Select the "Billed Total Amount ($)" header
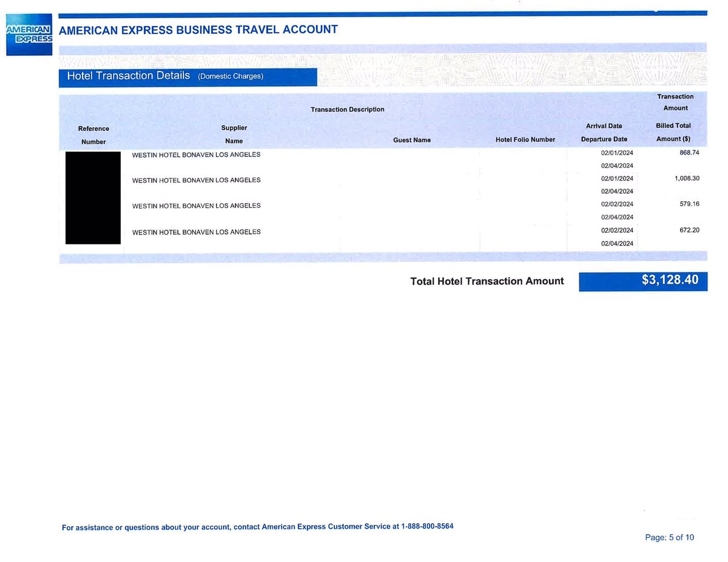 673,133
